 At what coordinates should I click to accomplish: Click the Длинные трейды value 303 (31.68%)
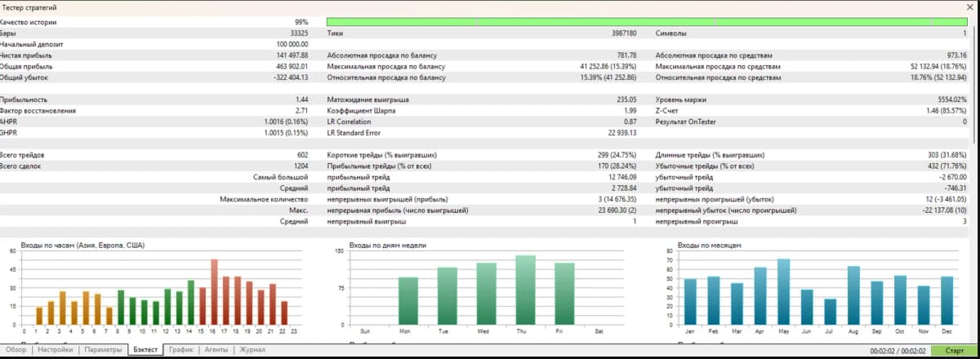pyautogui.click(x=947, y=154)
